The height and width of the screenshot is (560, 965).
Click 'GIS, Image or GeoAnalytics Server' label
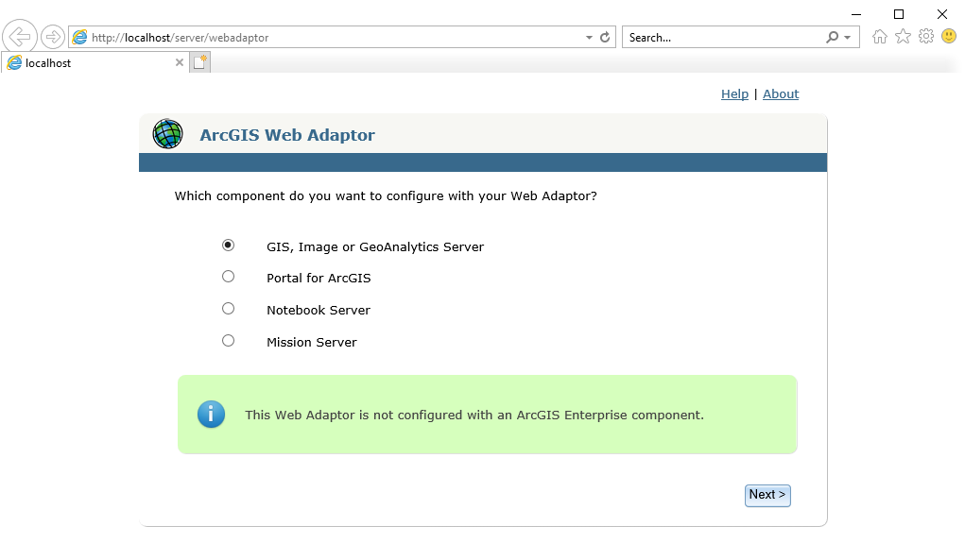[x=375, y=246]
